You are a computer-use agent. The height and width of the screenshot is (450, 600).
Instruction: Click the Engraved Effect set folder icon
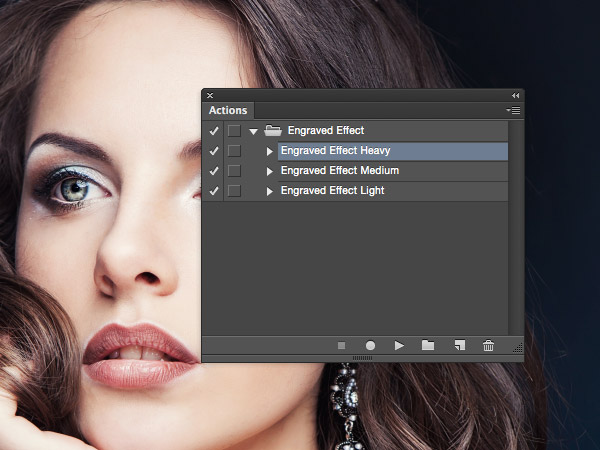coord(273,130)
